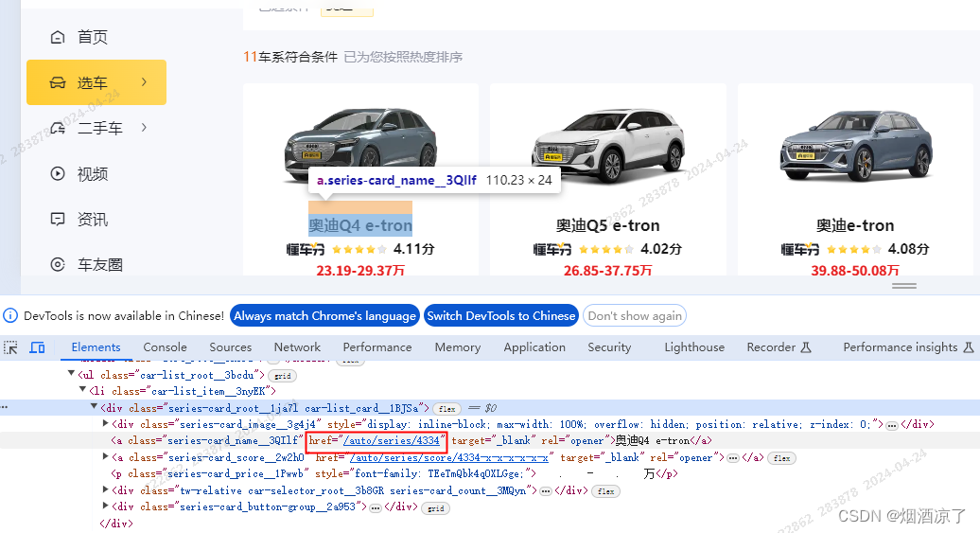
Task: Click the DevTools panel divider handle
Action: pyautogui.click(x=903, y=285)
